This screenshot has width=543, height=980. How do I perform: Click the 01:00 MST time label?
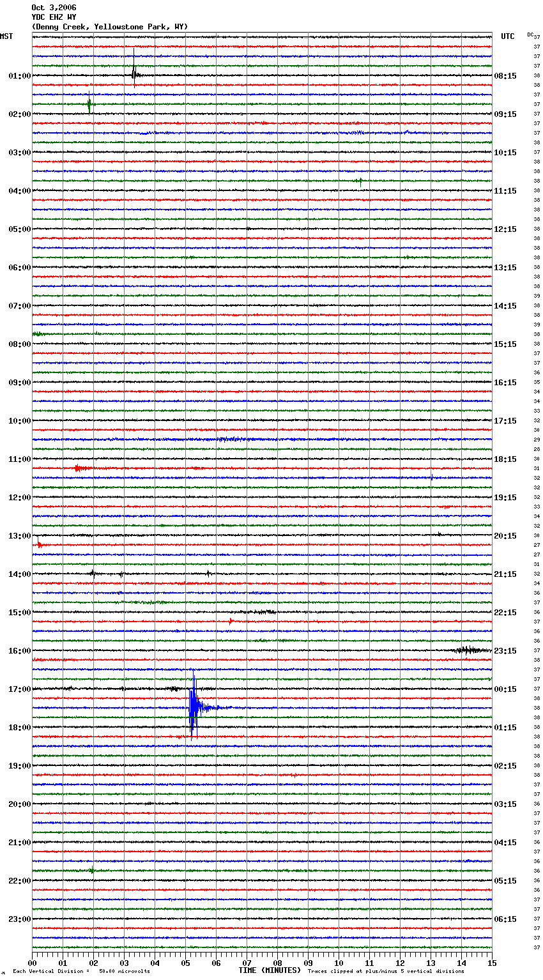coord(20,76)
